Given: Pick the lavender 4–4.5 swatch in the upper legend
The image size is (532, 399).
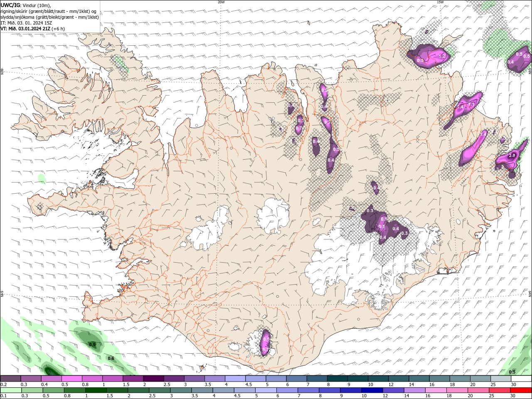Looking at the screenshot, I should point(235,378).
